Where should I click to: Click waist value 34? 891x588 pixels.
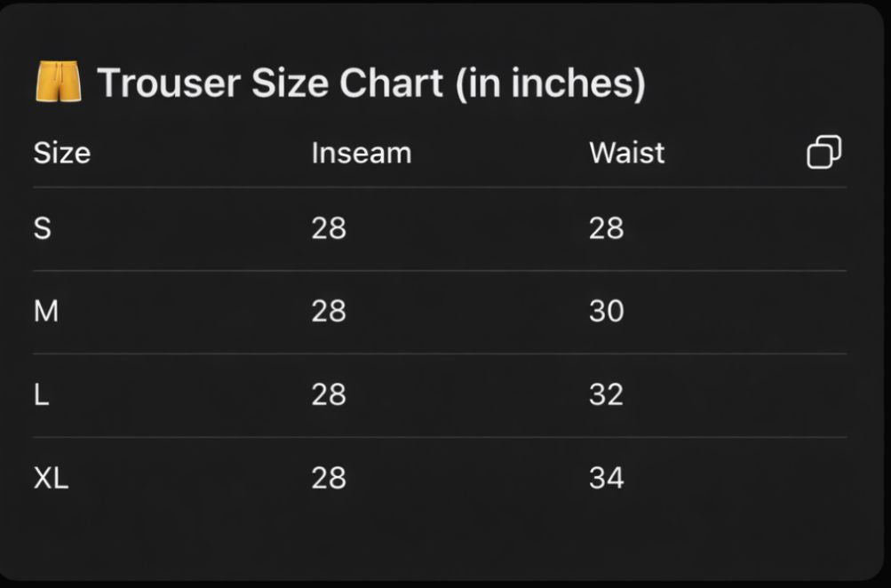(x=606, y=479)
